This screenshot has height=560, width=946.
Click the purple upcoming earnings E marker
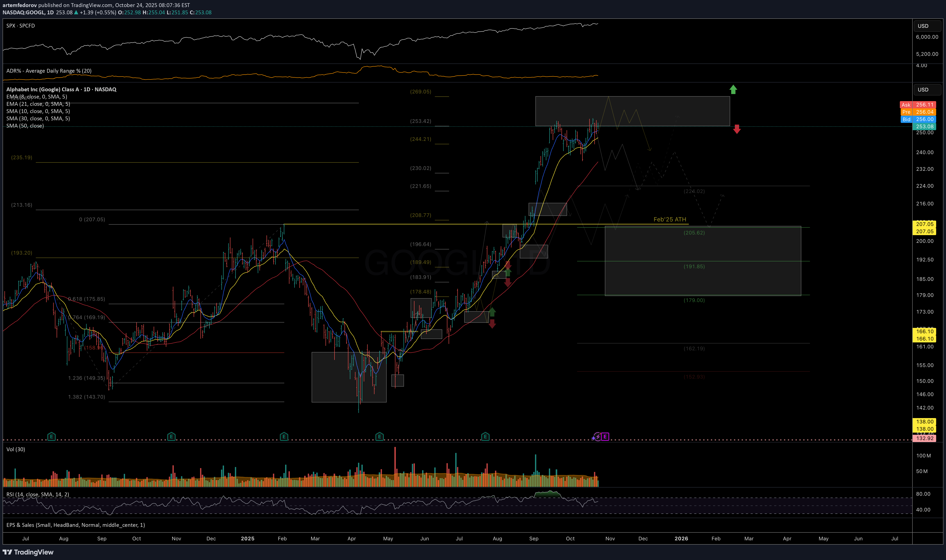coord(605,437)
